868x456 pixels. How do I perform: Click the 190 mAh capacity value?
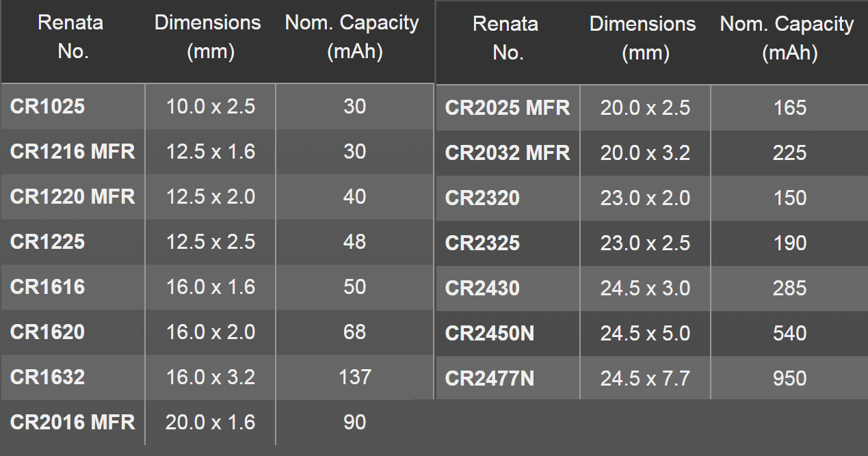point(790,243)
